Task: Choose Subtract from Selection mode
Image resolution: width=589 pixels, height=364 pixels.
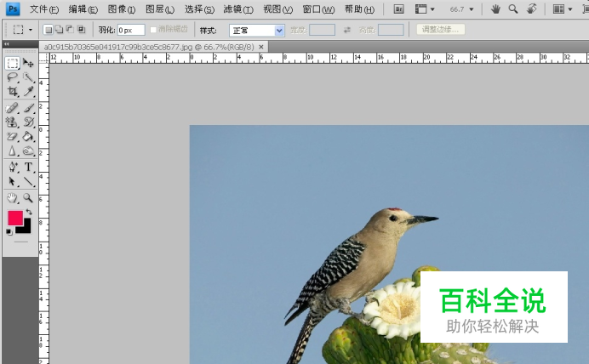Action: tap(70, 30)
